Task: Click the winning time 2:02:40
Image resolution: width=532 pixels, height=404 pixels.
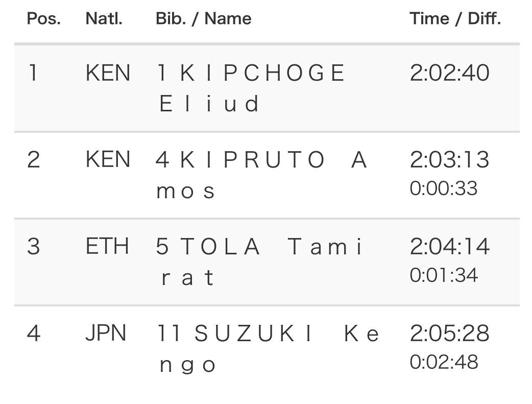Action: 449,73
